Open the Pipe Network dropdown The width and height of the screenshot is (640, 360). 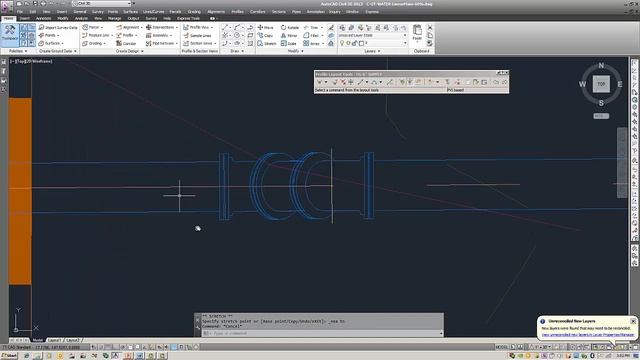pyautogui.click(x=162, y=43)
